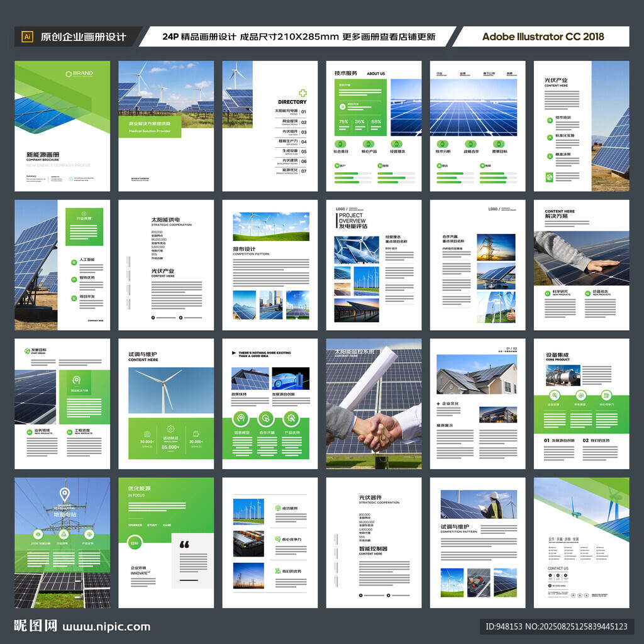This screenshot has width=644, height=644.
Task: Click the green circle icon above 社会责任
Action: (x=340, y=144)
